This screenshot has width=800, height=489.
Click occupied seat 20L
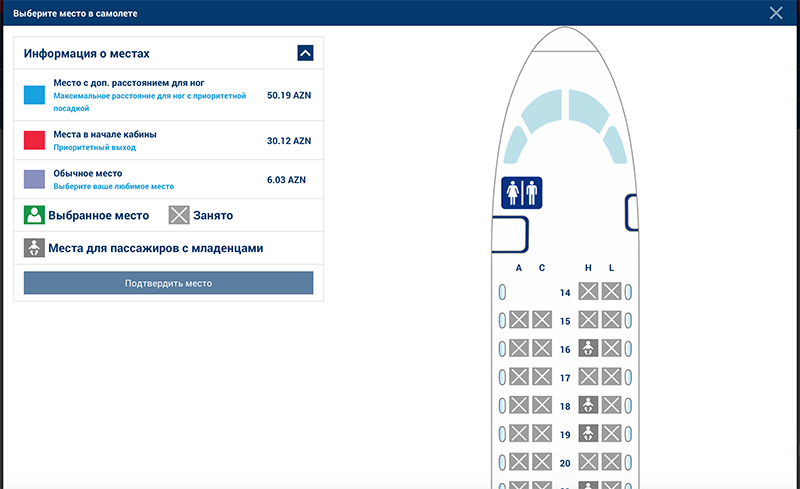612,462
